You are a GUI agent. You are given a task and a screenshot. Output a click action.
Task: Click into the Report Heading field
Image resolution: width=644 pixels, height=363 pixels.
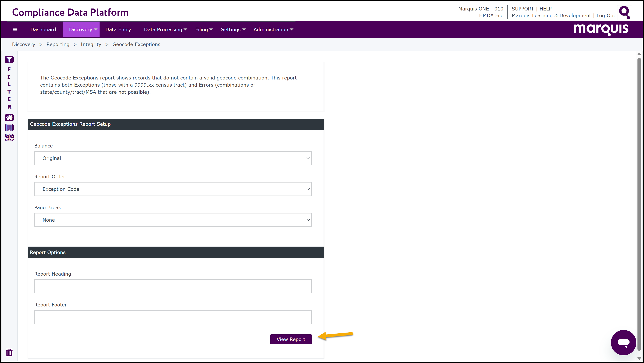(173, 286)
